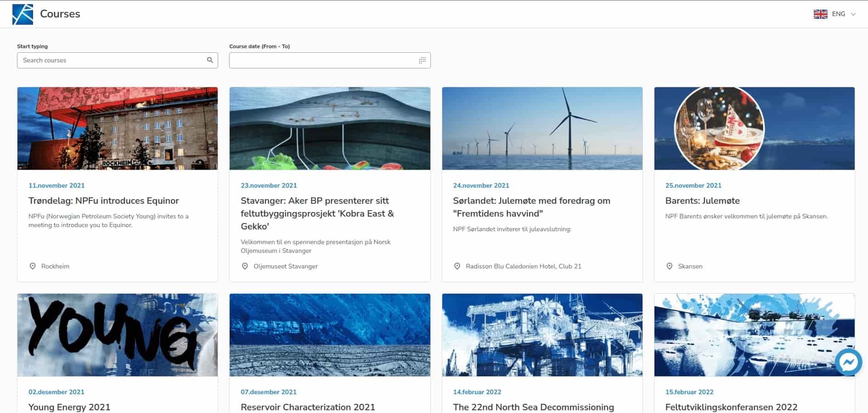Click Radisson Blu Caledonien Hotel, Club 21 text
Screen dimensions: 868x413
click(524, 266)
